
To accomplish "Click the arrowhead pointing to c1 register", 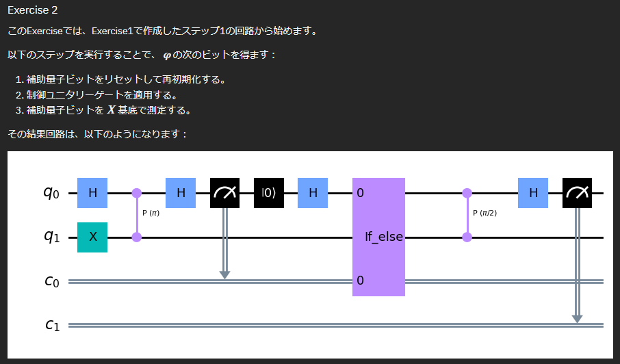I will tap(578, 319).
